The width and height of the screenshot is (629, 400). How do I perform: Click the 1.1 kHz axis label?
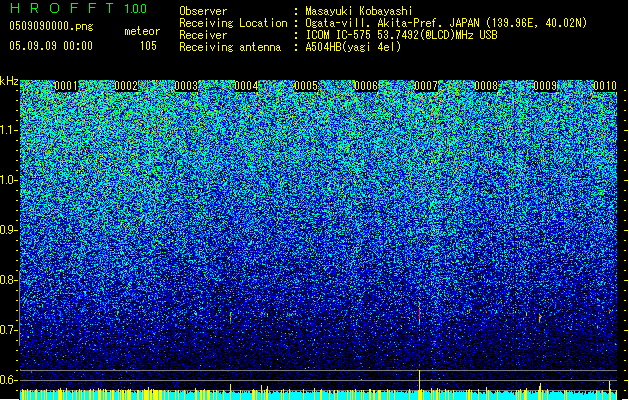click(9, 130)
